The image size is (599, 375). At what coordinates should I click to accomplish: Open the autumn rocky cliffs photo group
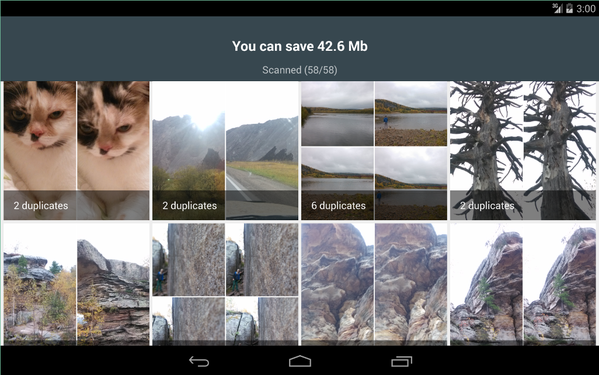[x=76, y=284]
